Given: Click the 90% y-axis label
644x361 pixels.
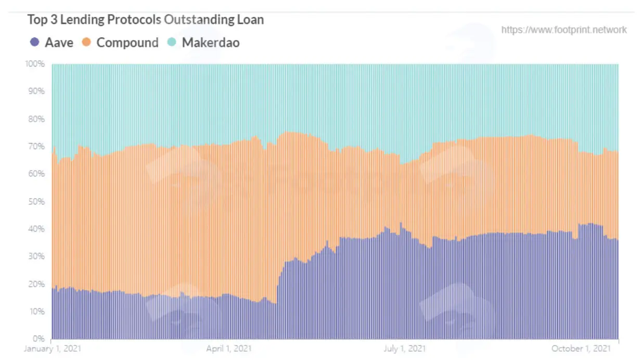Looking at the screenshot, I should pyautogui.click(x=37, y=91).
